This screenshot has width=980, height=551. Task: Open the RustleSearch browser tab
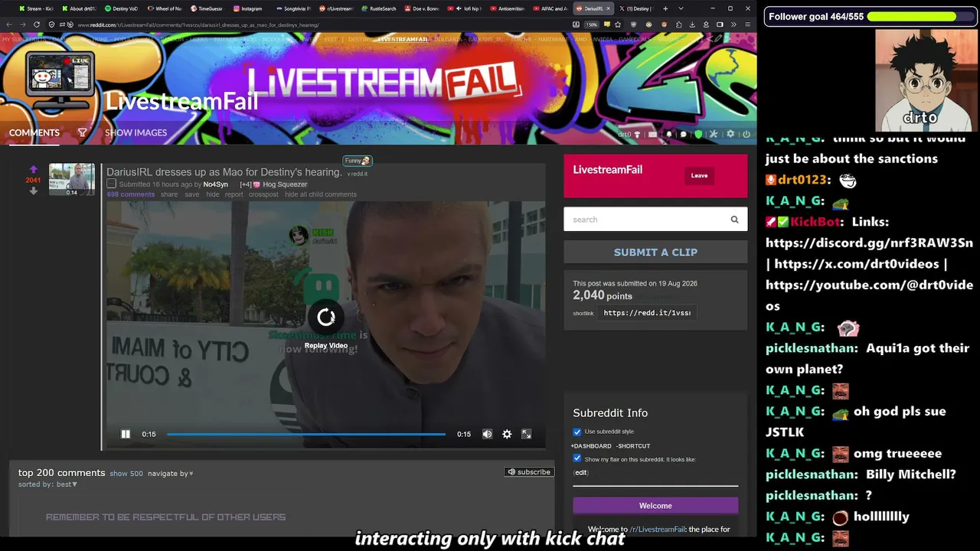pyautogui.click(x=380, y=8)
